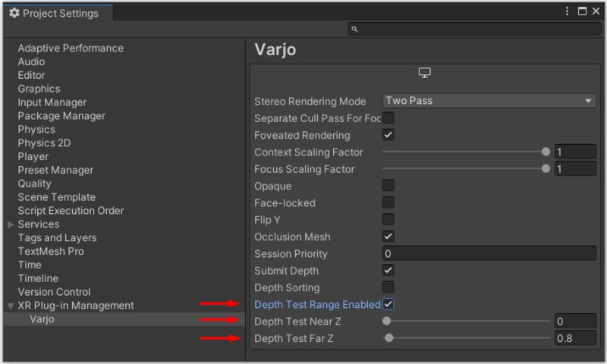Click the settings search box

coord(474,29)
